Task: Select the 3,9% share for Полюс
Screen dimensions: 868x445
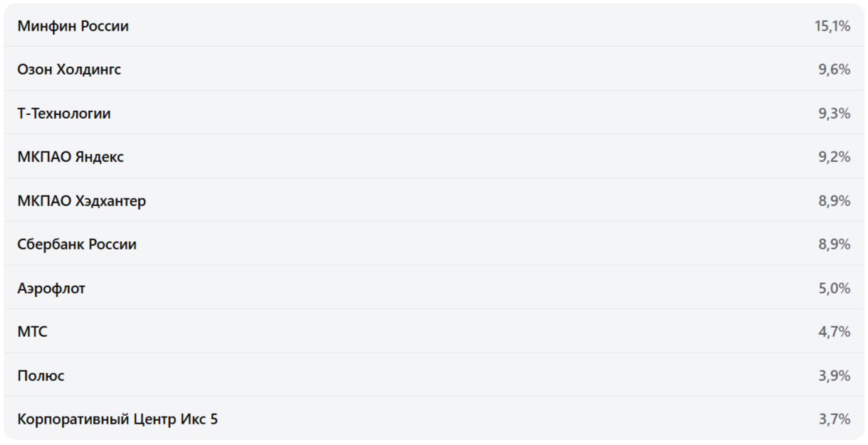Action: [834, 376]
